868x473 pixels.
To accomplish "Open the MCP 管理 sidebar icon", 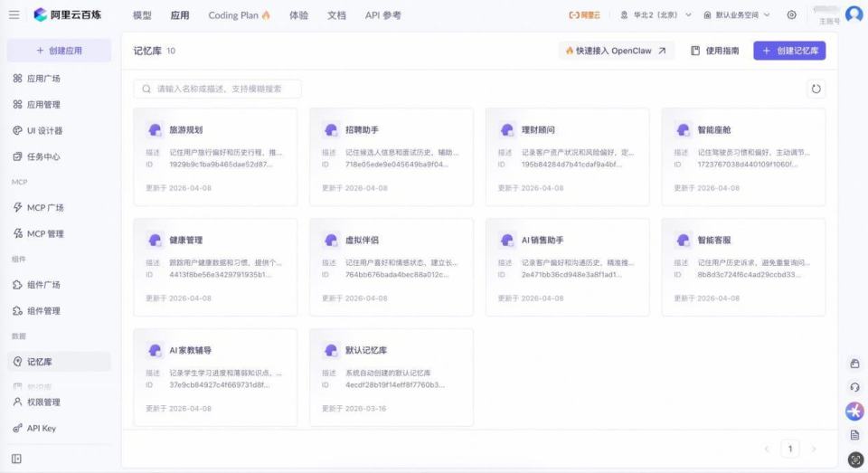I will [x=18, y=233].
